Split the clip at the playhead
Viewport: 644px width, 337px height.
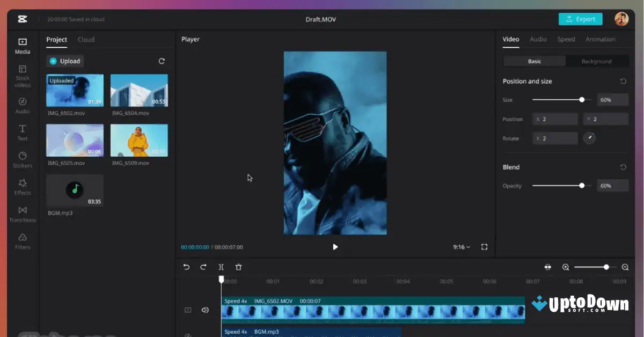(221, 267)
